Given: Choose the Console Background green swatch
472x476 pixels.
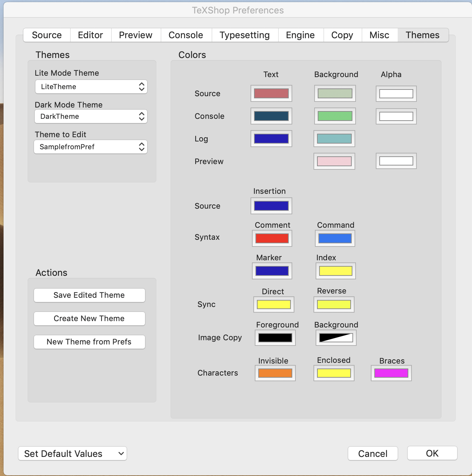Looking at the screenshot, I should point(335,116).
